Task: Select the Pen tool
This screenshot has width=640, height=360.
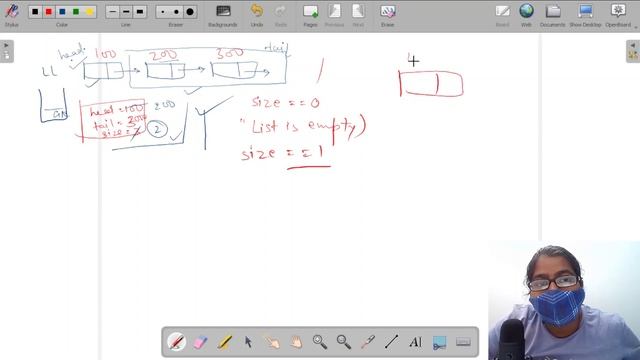Action: click(x=177, y=342)
